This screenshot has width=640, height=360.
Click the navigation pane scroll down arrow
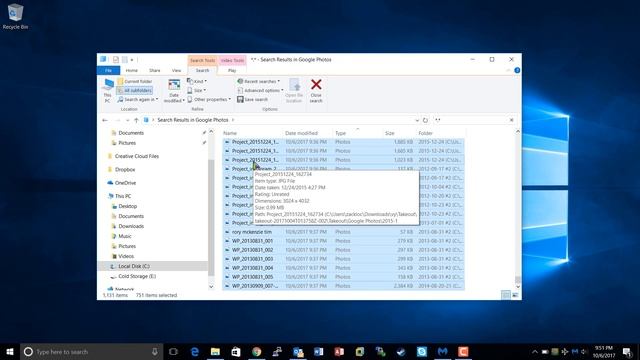211,287
